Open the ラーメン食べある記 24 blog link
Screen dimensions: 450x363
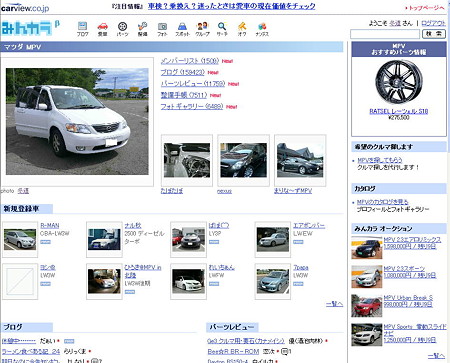click(31, 351)
